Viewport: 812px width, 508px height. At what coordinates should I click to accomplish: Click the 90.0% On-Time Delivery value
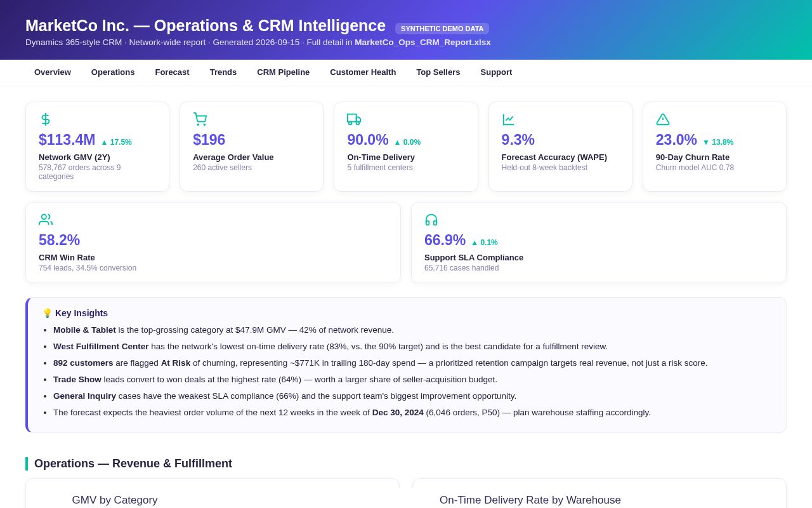pos(368,140)
